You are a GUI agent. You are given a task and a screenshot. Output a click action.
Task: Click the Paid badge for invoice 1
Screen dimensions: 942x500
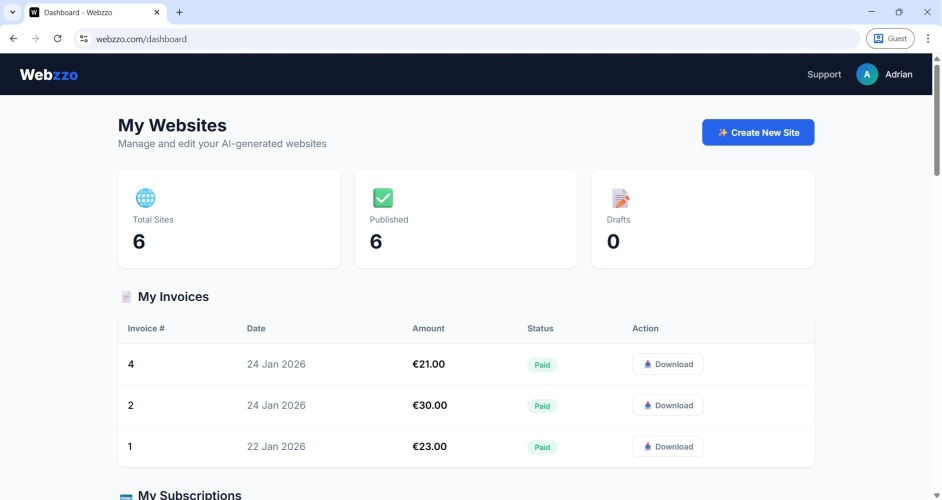click(542, 447)
